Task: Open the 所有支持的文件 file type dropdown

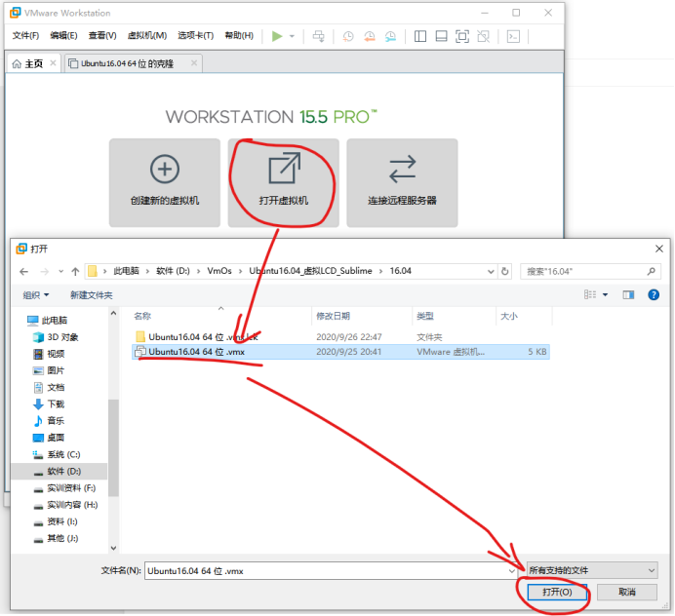Action: click(592, 570)
